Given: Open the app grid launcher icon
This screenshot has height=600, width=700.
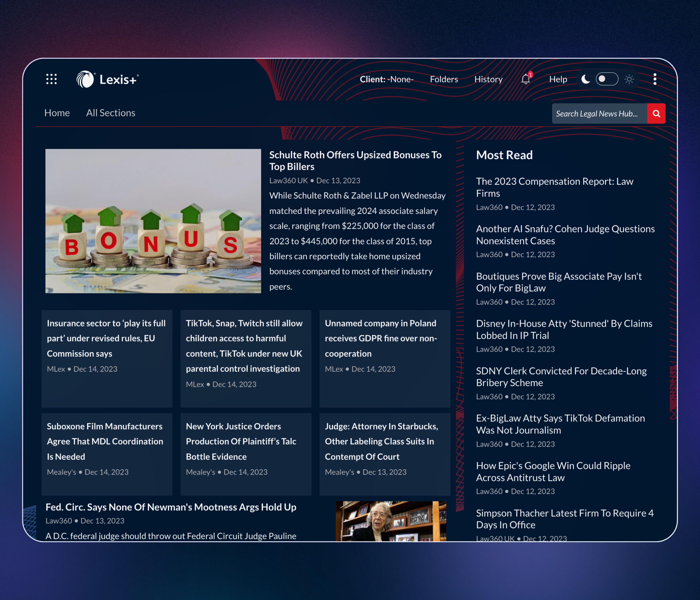Looking at the screenshot, I should click(x=51, y=79).
